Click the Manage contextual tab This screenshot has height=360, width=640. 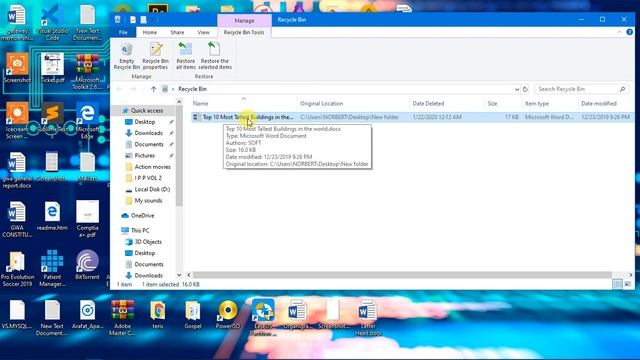click(x=244, y=20)
